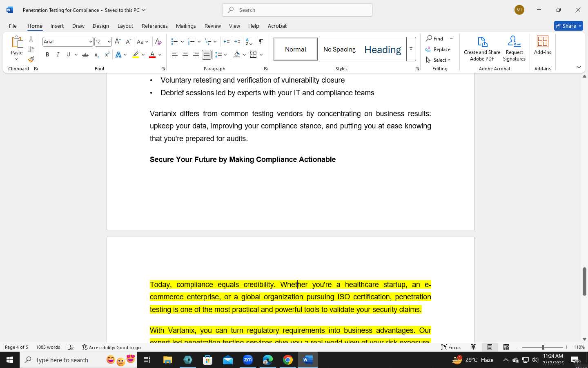Open line spacing dropdown

point(221,55)
